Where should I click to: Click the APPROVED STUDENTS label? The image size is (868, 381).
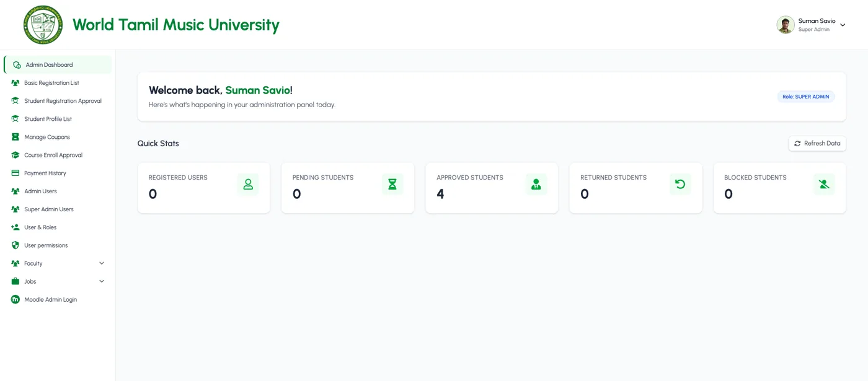[x=470, y=178]
